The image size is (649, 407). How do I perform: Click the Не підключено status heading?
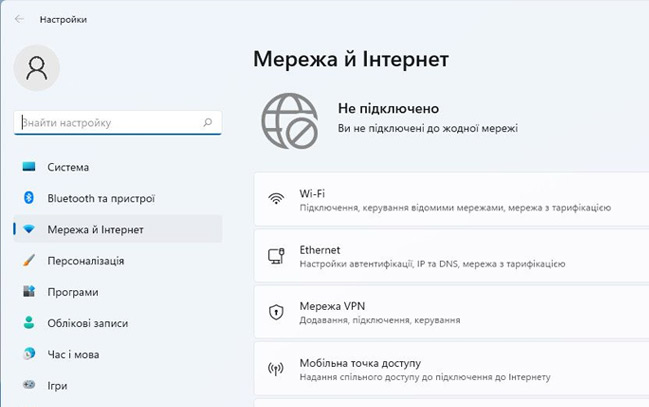pos(388,108)
